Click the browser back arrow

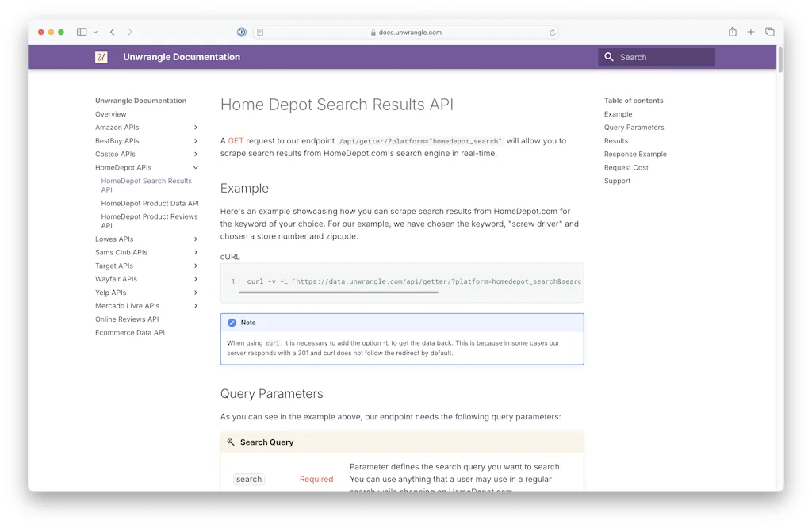coord(113,33)
